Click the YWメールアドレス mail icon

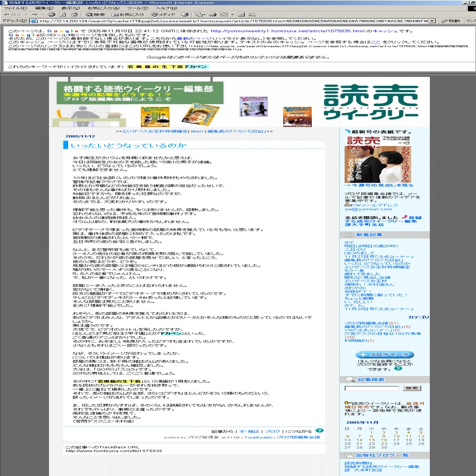(x=347, y=205)
